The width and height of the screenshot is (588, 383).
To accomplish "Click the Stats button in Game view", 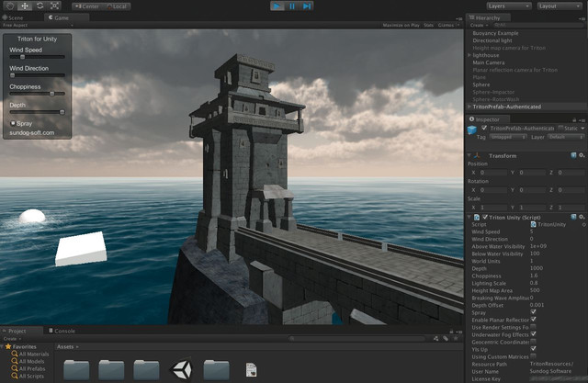I will pyautogui.click(x=429, y=25).
